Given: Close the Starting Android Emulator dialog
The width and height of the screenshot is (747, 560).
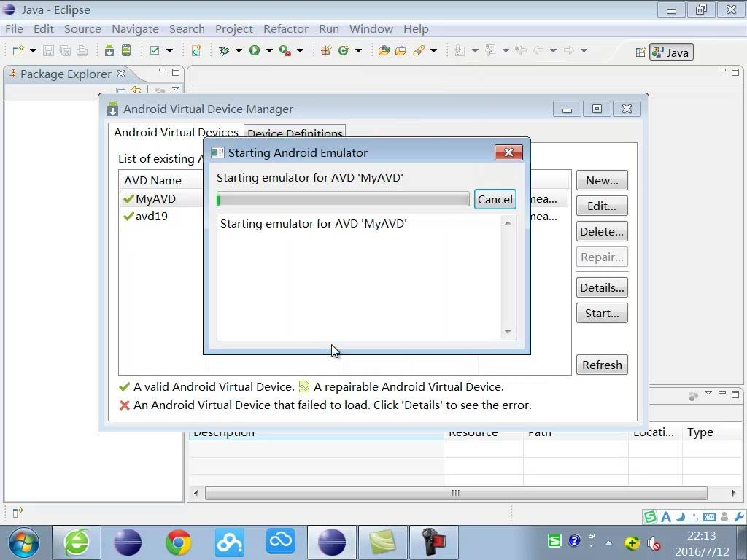Looking at the screenshot, I should (508, 152).
